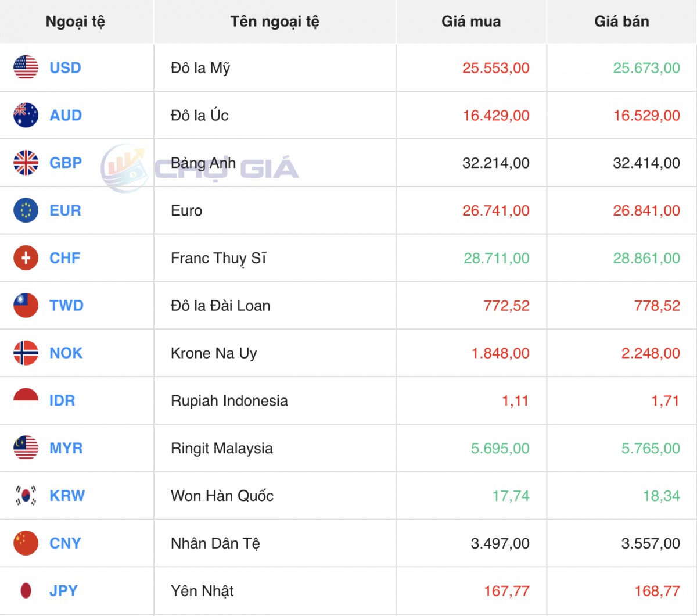The height and width of the screenshot is (616, 697).
Task: Click the Giá bán column header
Action: (x=621, y=22)
